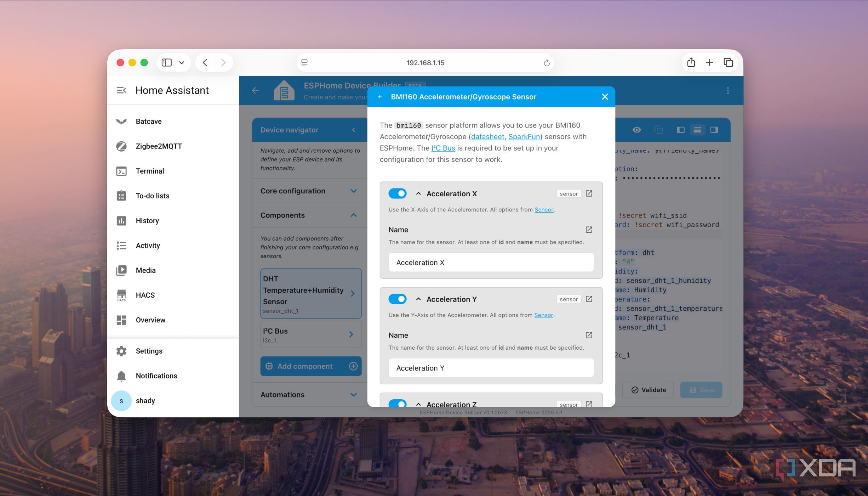Open Terminal from sidebar
The image size is (868, 496).
click(x=173, y=171)
